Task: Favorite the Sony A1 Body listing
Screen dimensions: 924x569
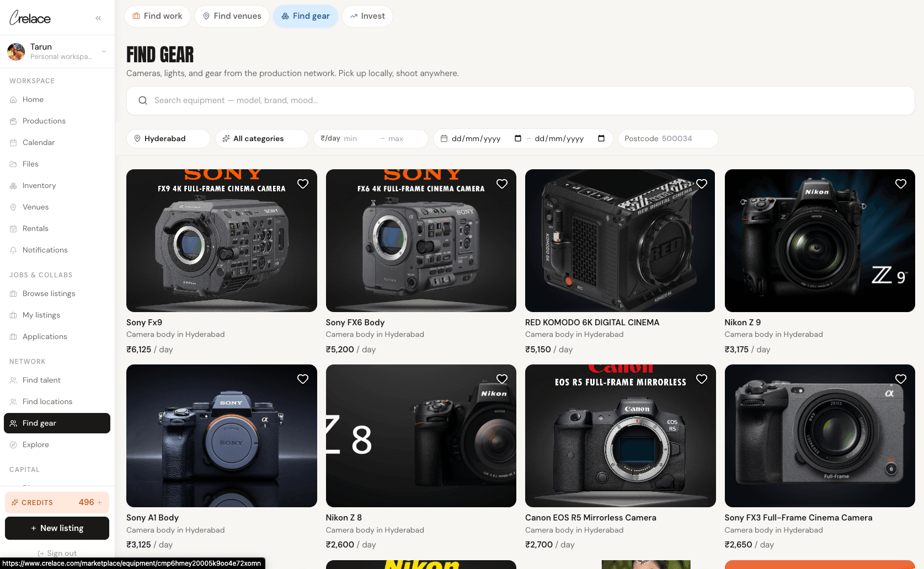Action: pyautogui.click(x=303, y=379)
